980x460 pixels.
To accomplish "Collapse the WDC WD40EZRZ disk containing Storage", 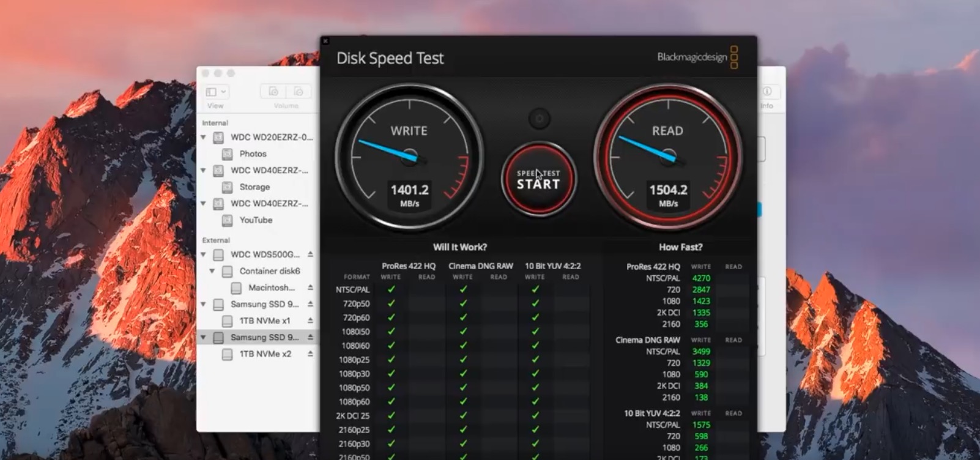I will 204,170.
